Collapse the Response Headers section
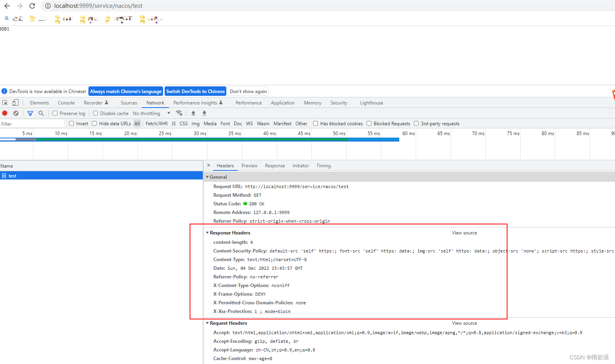 207,233
